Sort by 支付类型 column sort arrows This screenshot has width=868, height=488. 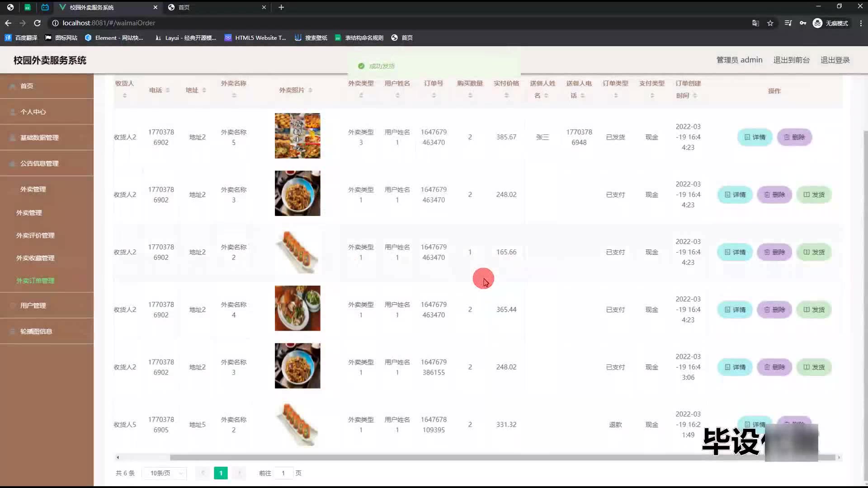click(x=652, y=95)
